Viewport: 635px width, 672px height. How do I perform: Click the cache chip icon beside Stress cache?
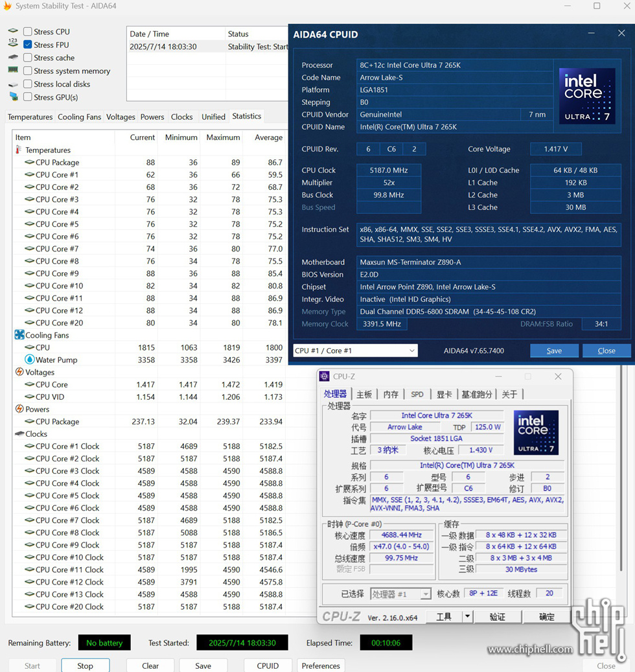[13, 57]
